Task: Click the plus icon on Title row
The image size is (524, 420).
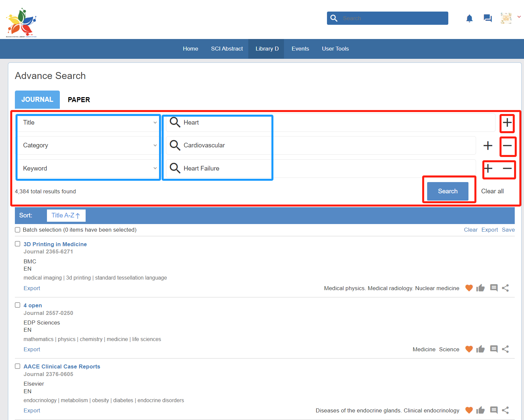Action: 507,123
